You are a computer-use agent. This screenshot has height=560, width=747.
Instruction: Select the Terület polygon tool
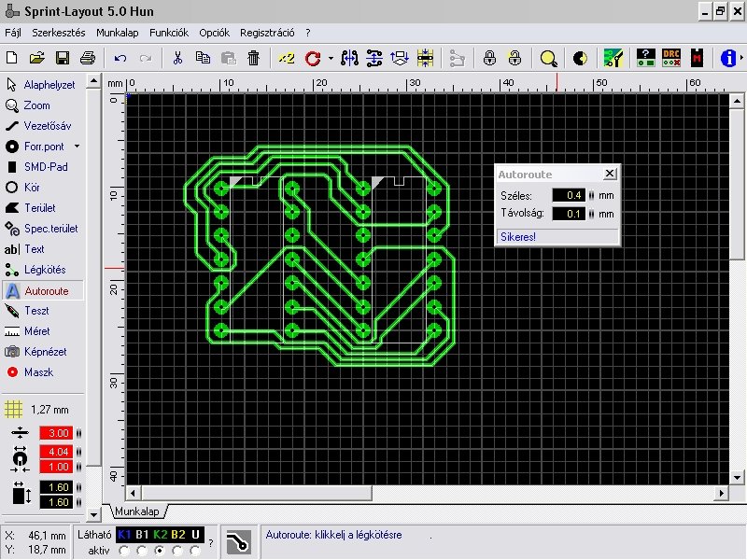tap(42, 207)
